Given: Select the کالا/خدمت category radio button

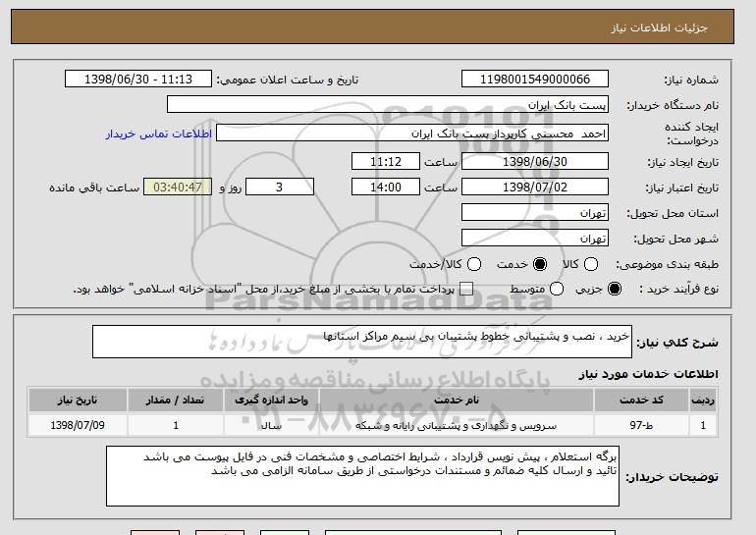Looking at the screenshot, I should 474,264.
